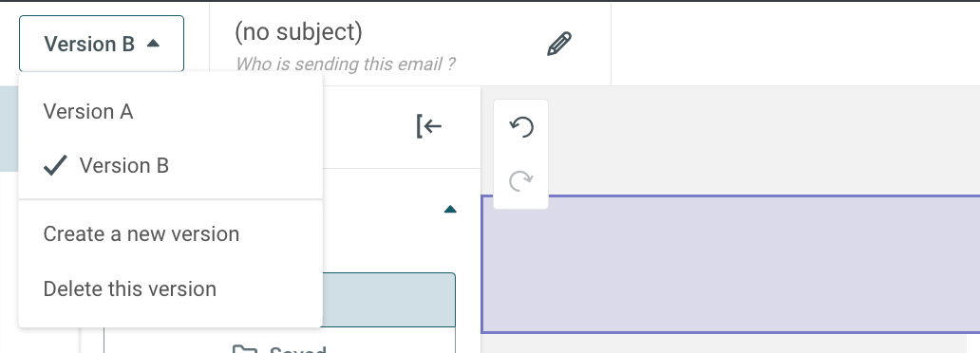The height and width of the screenshot is (353, 980).
Task: Click the 'Who is sending this email ?' placeholder
Action: (345, 64)
